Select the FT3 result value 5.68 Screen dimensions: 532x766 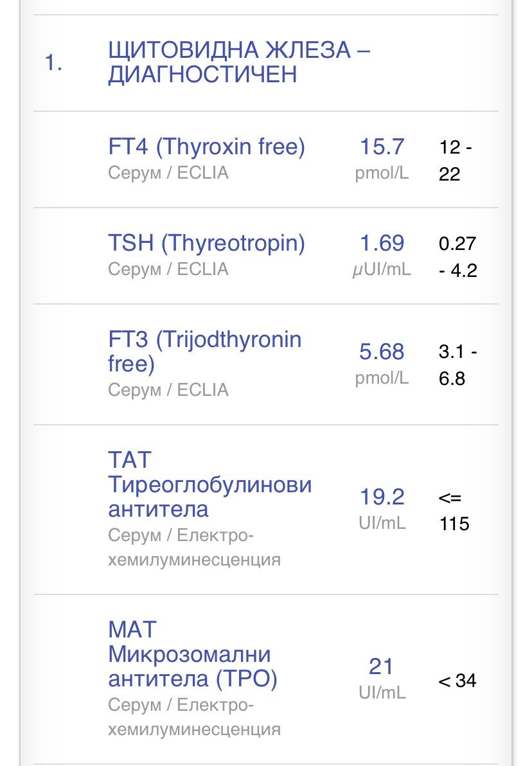[x=382, y=352]
